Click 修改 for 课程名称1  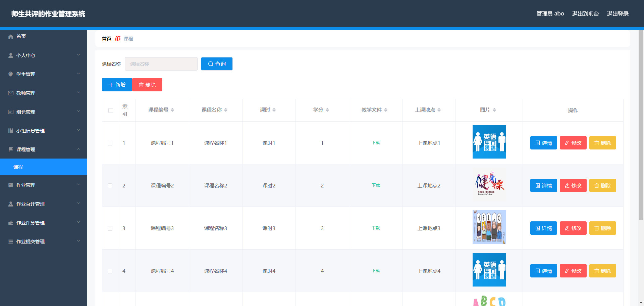click(x=573, y=143)
